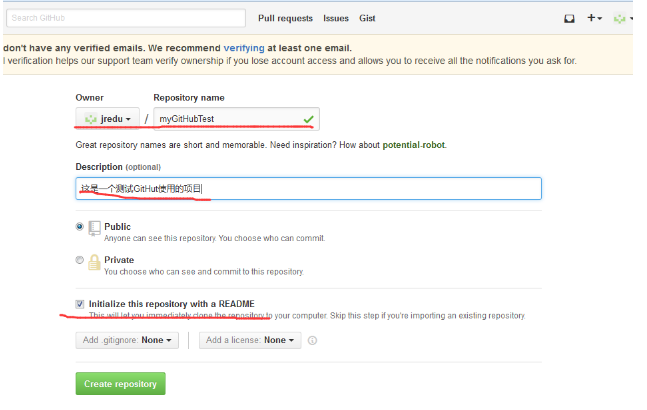
Task: Click the Create repository button
Action: [x=120, y=384]
